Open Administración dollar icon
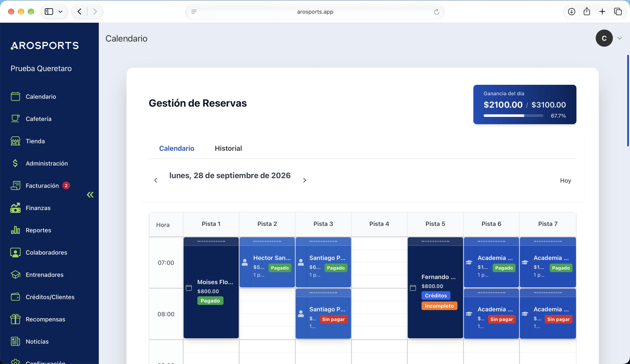The height and width of the screenshot is (364, 630). click(15, 163)
